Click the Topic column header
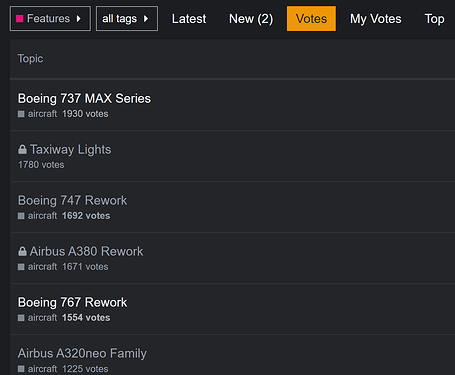Viewport: 455px width, 375px height. click(30, 59)
